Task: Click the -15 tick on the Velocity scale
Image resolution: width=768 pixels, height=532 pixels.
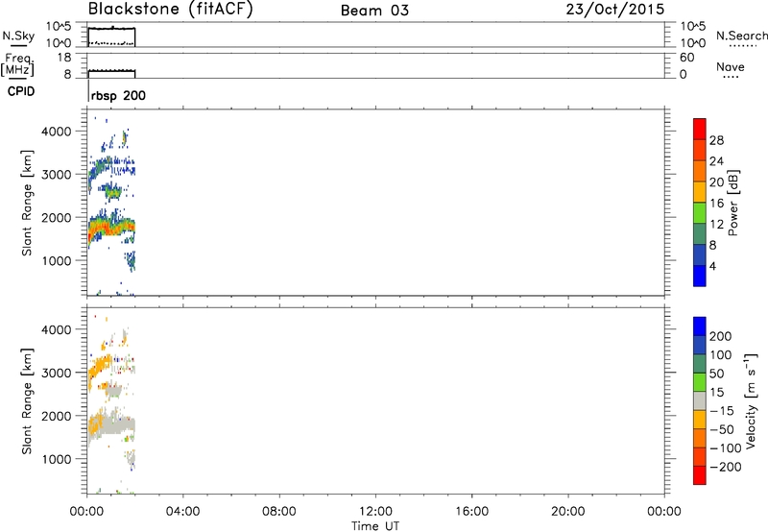Action: 722,411
